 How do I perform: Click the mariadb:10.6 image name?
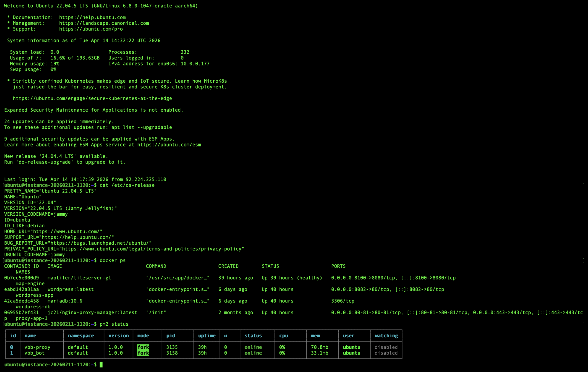(x=65, y=301)
